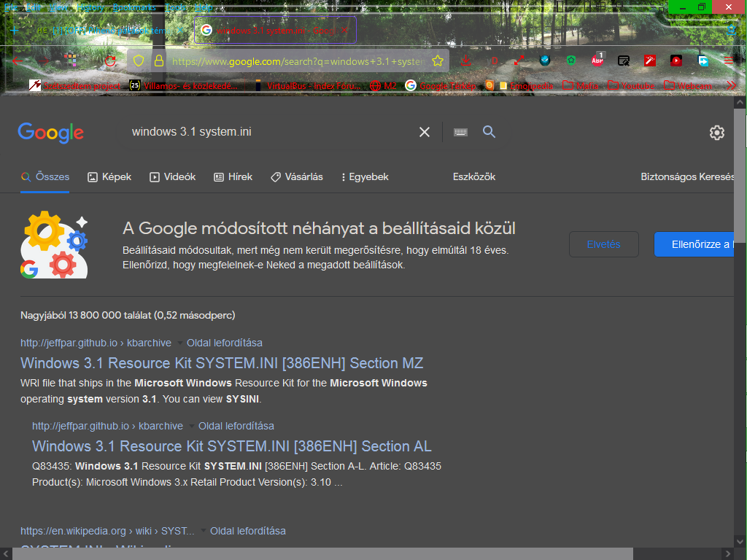This screenshot has height=560, width=747.
Task: Open the Help menu
Action: tap(204, 7)
